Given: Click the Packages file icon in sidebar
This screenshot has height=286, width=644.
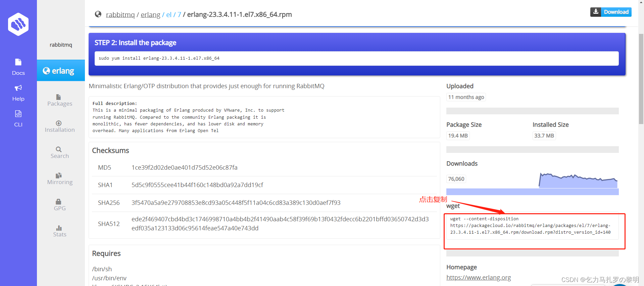Looking at the screenshot, I should 58,97.
